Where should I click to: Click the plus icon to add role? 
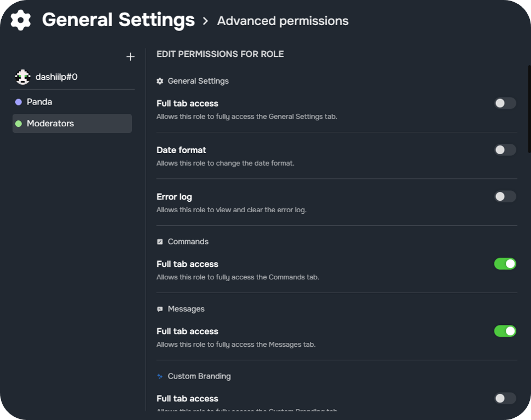pos(130,56)
